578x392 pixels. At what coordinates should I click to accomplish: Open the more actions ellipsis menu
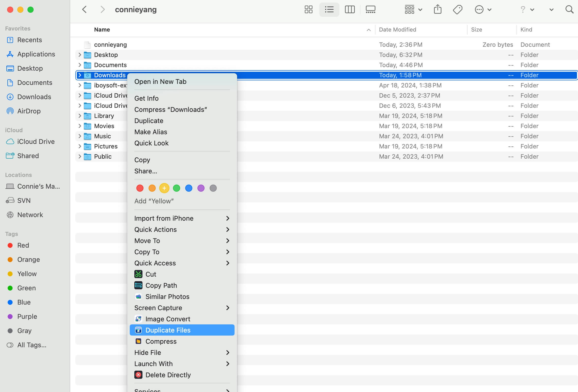479,9
